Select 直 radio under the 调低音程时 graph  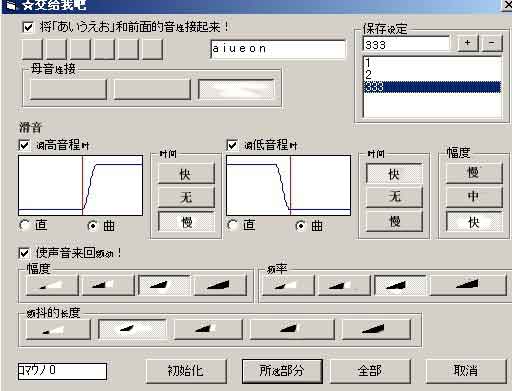(233, 225)
